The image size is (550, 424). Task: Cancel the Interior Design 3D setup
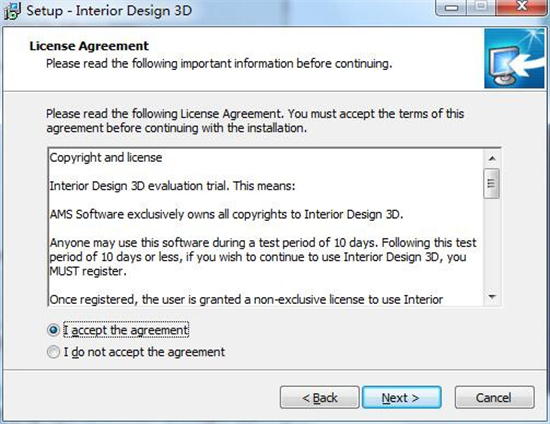(x=495, y=397)
